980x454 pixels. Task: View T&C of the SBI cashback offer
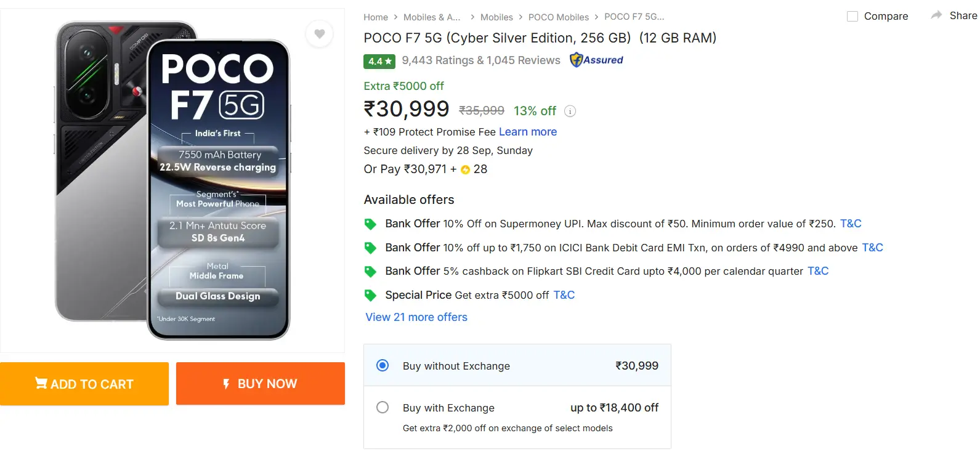(x=817, y=271)
